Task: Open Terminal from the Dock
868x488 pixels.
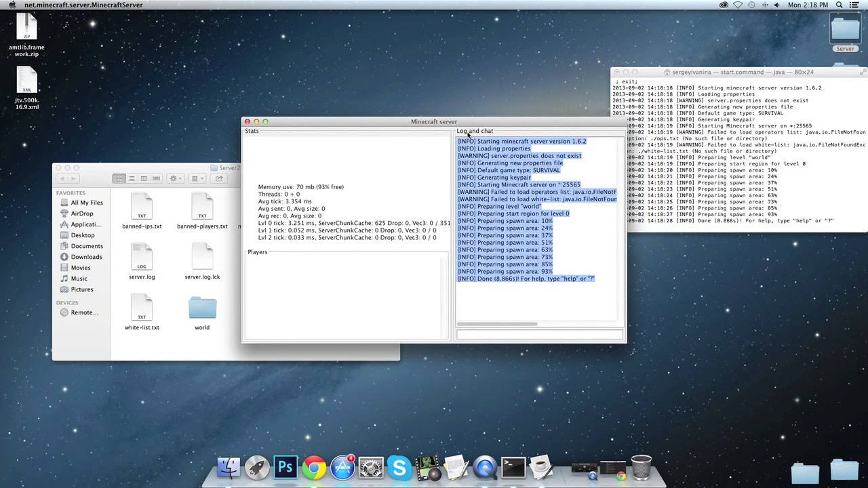Action: tap(513, 468)
